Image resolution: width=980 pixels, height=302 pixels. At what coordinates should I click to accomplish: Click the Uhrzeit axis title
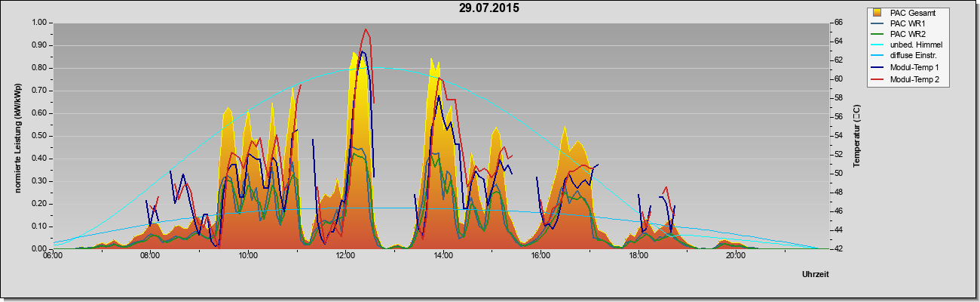click(816, 275)
